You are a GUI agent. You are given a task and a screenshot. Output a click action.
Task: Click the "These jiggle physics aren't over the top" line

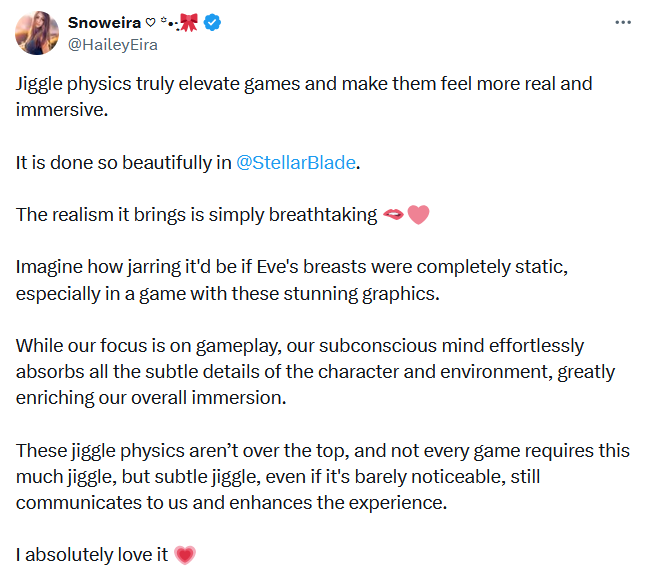[x=323, y=451]
